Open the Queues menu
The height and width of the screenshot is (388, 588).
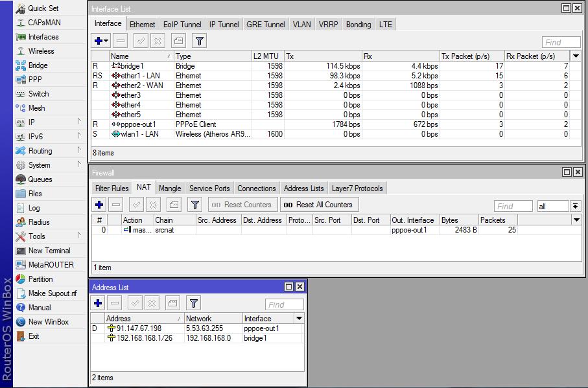click(x=50, y=179)
